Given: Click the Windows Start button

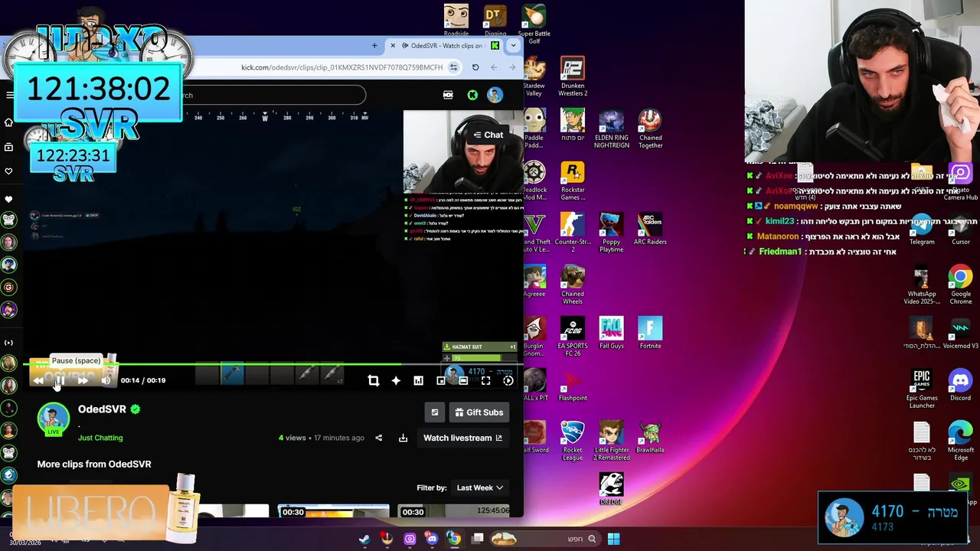Looking at the screenshot, I should pos(613,539).
